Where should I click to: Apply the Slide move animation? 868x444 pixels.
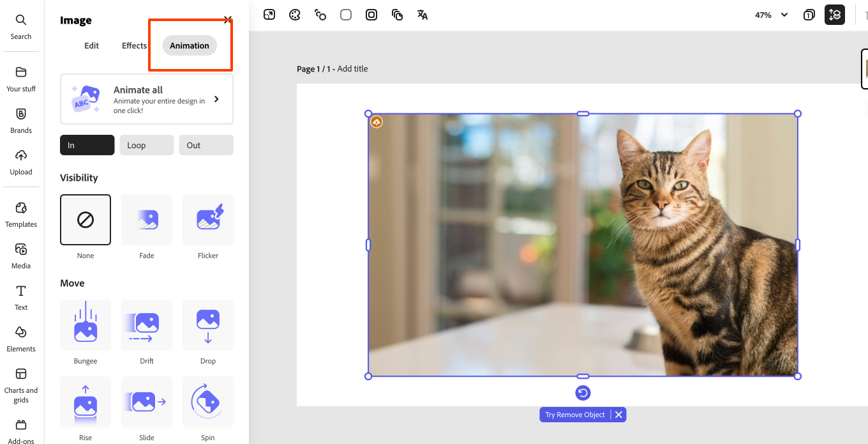click(147, 402)
